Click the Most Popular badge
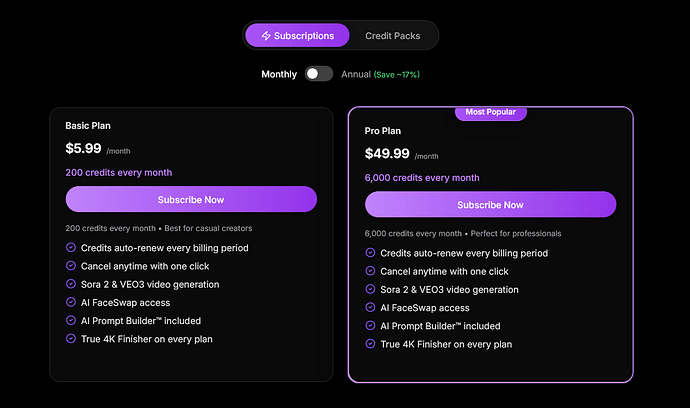Viewport: 690px width, 408px height. (x=490, y=112)
